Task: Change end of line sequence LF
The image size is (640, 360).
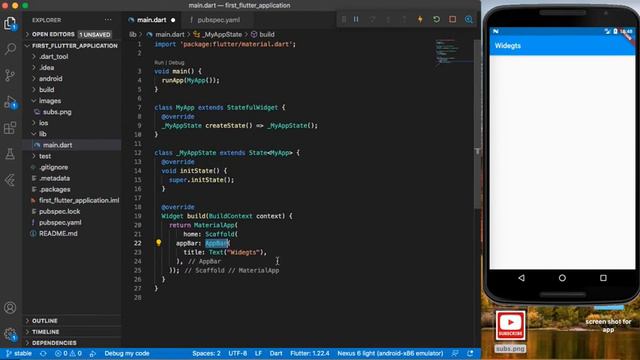Action: [258, 353]
